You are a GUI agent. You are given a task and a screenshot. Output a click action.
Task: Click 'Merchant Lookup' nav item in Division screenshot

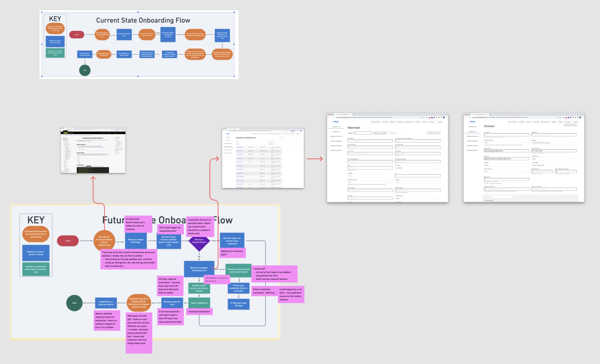point(545,122)
